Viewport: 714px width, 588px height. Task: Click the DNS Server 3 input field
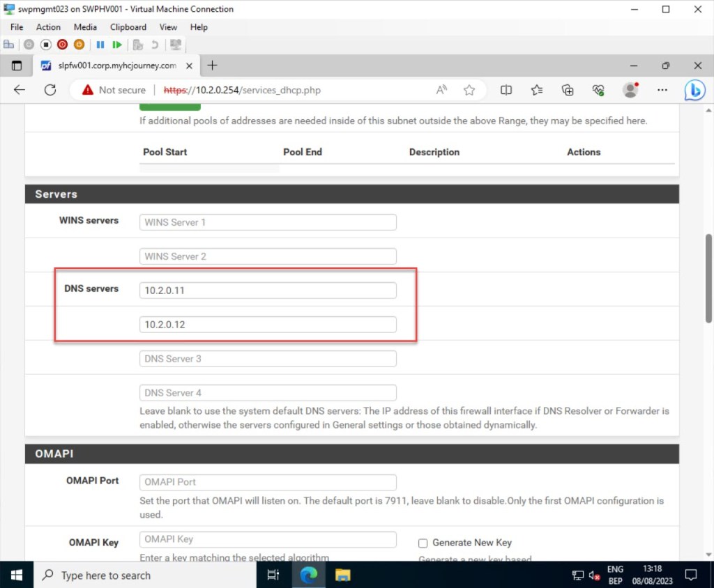(268, 359)
